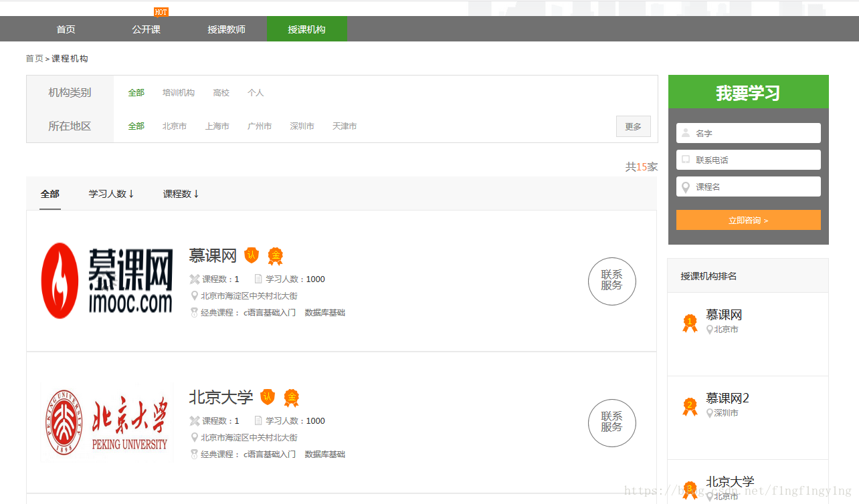
Task: Click the phone icon in 联系电话 field
Action: click(686, 160)
